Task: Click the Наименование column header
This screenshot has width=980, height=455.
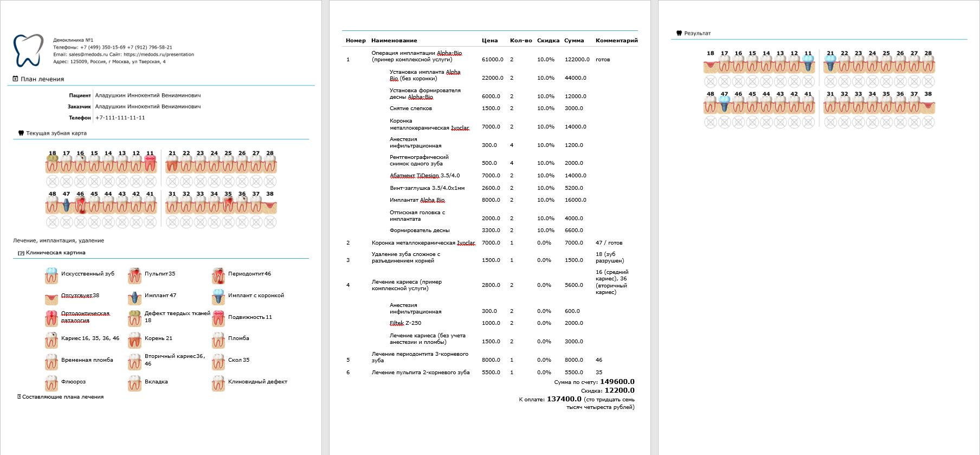Action: click(394, 41)
